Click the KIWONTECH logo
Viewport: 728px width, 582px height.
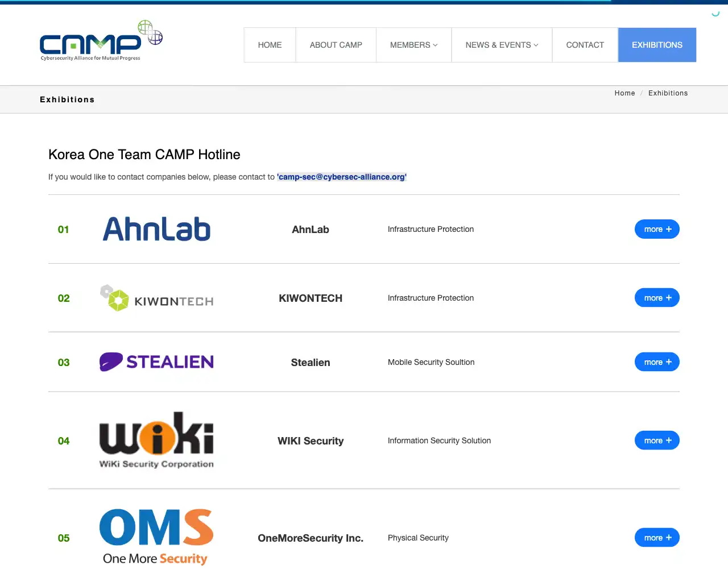point(156,298)
